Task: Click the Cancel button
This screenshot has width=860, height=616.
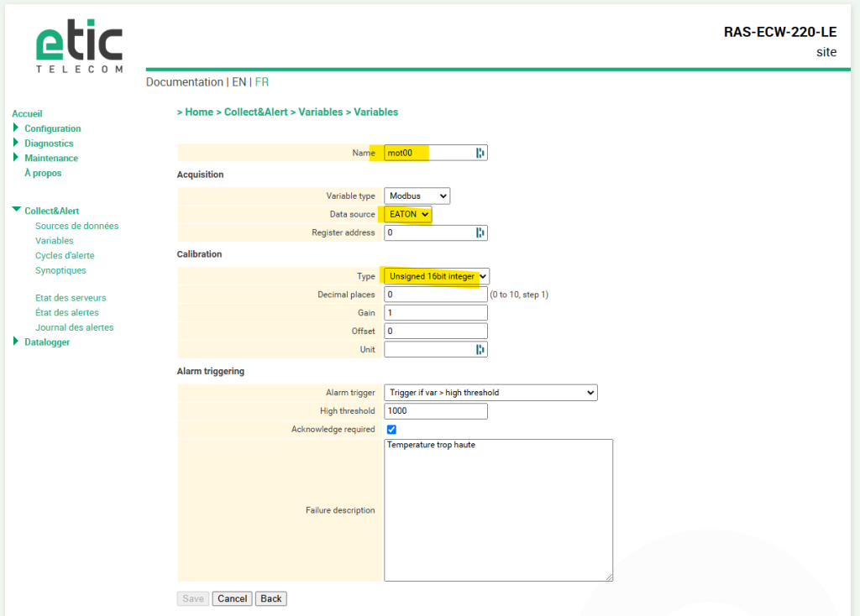Action: (x=232, y=598)
